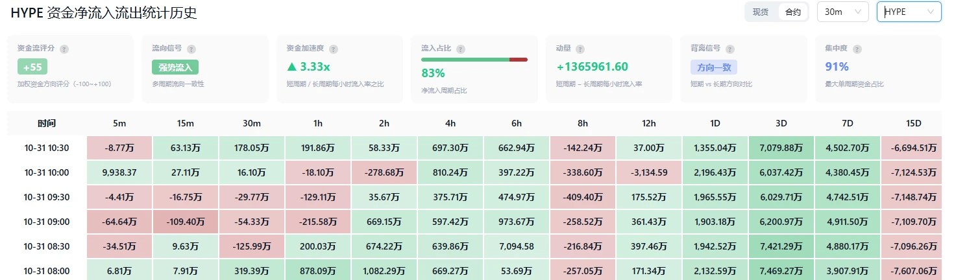Click help icon next to 流入占比
Viewport: 980px width, 280px height.
[x=461, y=49]
